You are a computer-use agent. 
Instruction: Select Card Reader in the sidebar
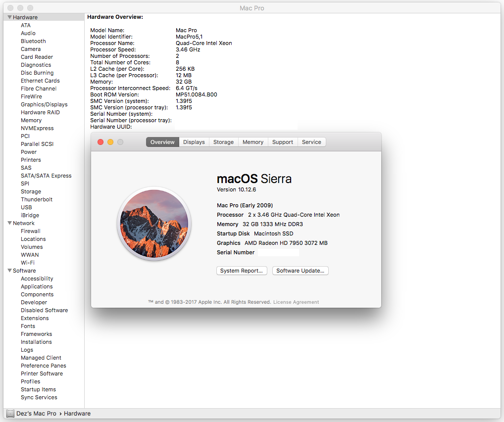[x=37, y=57]
